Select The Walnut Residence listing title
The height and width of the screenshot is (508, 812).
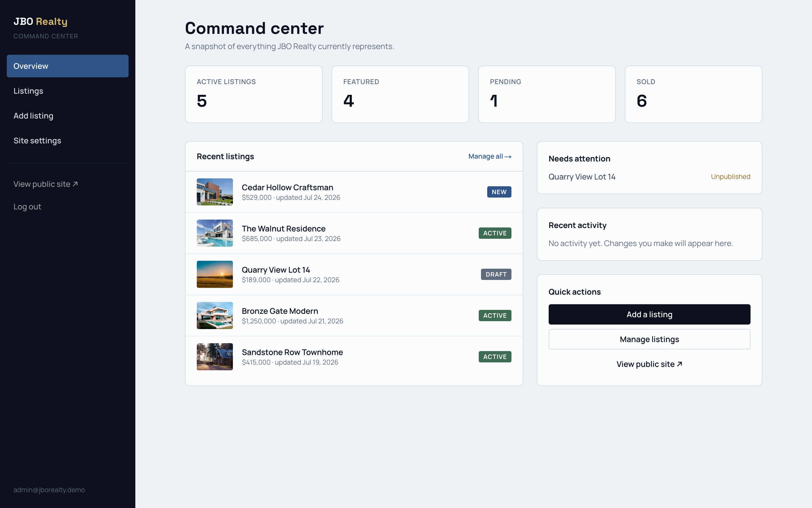(x=284, y=229)
